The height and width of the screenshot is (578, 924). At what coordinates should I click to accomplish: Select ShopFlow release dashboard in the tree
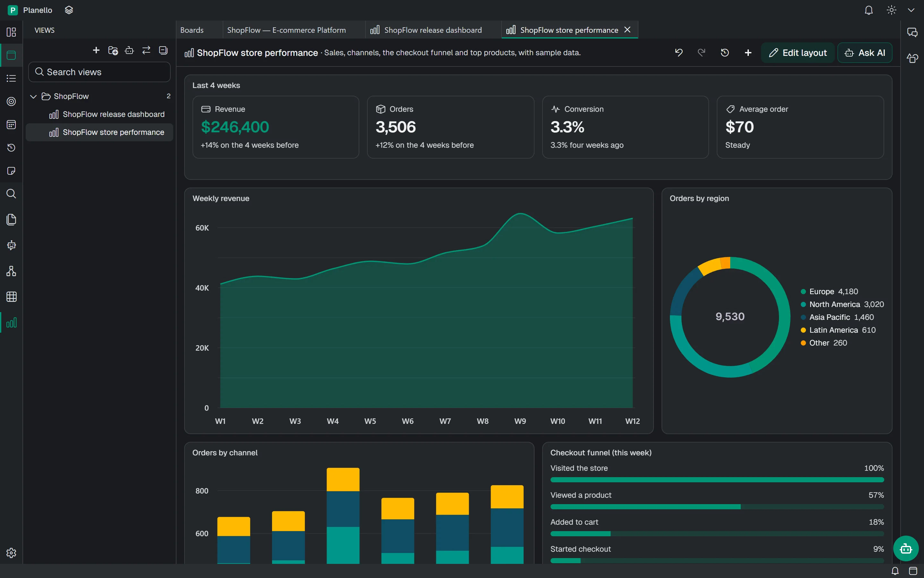click(x=99, y=114)
